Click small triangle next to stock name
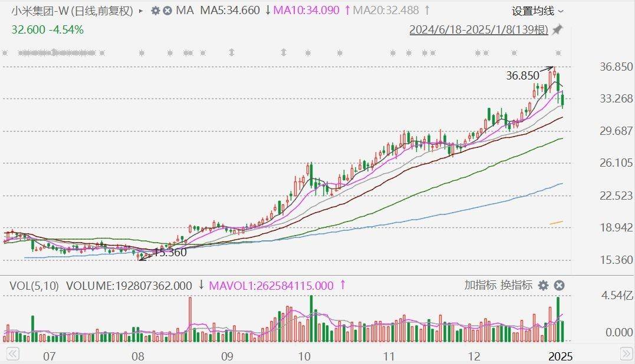Viewport: 635px width, 364px height. [x=140, y=11]
